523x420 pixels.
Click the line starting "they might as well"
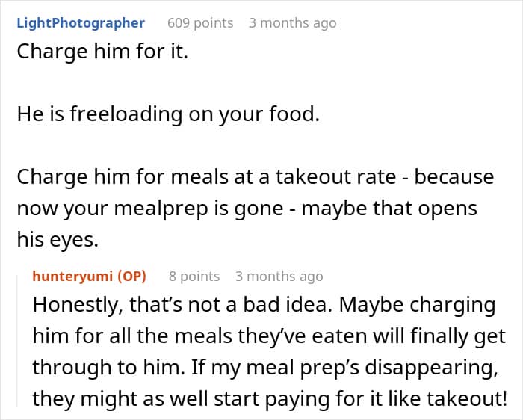click(x=270, y=398)
